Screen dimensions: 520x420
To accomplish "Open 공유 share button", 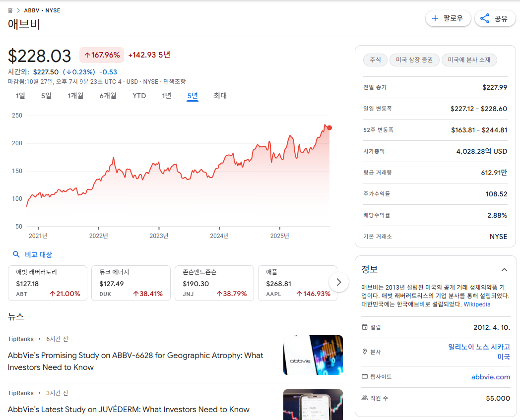I will [495, 18].
